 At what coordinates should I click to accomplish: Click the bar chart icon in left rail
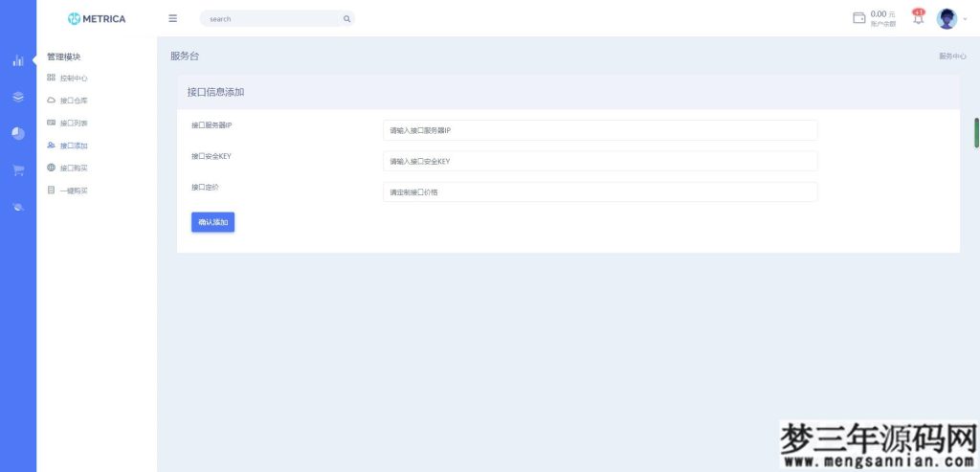coord(18,60)
